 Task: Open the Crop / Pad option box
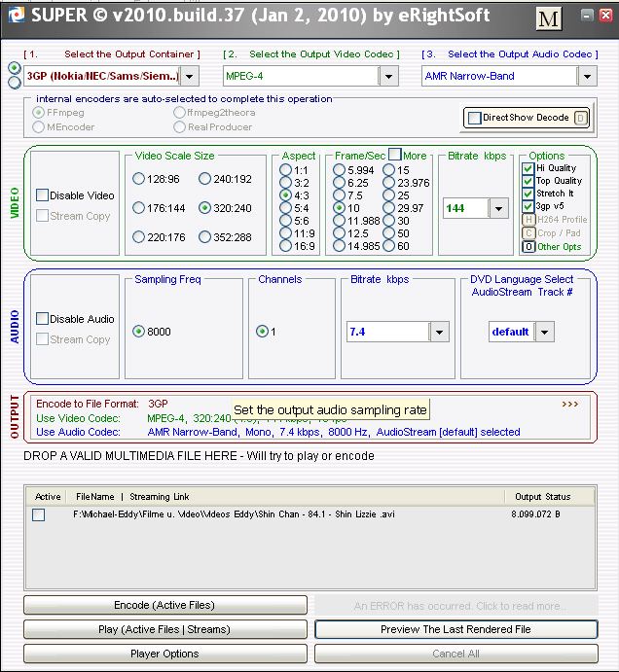[x=528, y=233]
